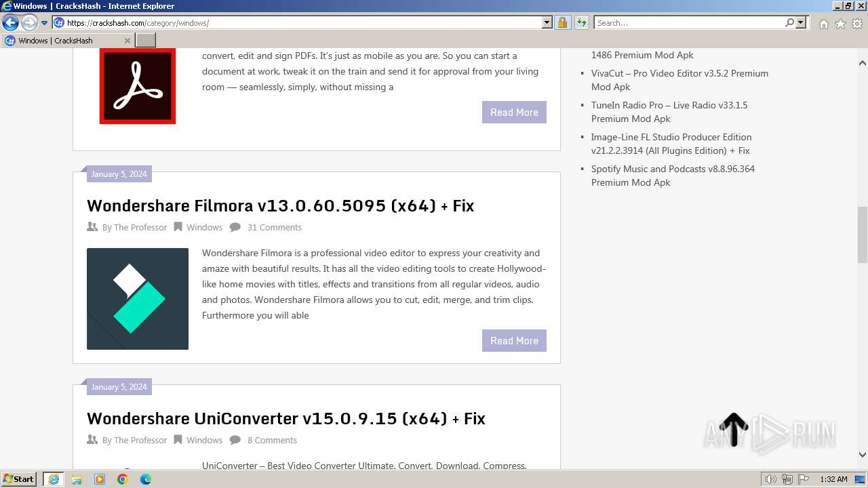Click the bookmark category icon on UniConverter post

click(178, 440)
